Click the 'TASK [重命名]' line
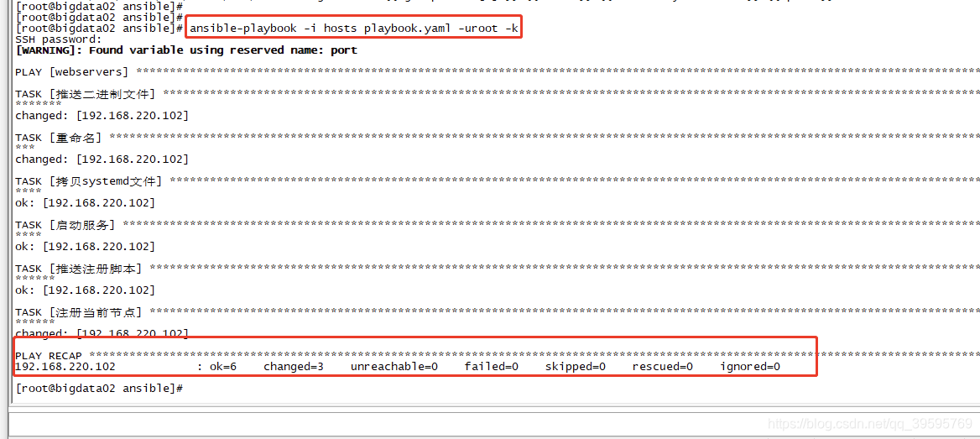This screenshot has height=439, width=980. click(498, 137)
